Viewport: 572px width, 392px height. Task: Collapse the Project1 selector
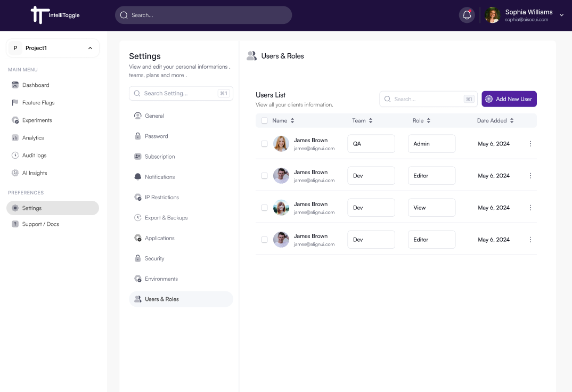point(89,48)
